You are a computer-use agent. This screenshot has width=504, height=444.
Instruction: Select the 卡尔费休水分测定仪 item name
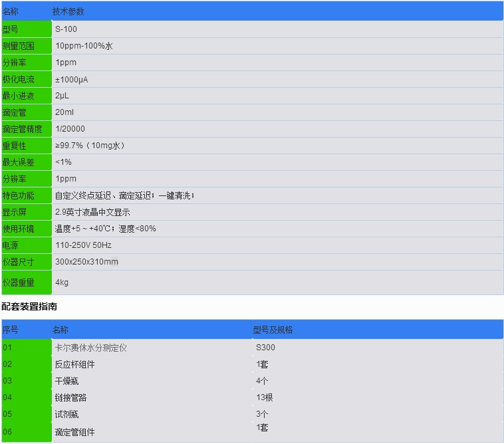(90, 347)
